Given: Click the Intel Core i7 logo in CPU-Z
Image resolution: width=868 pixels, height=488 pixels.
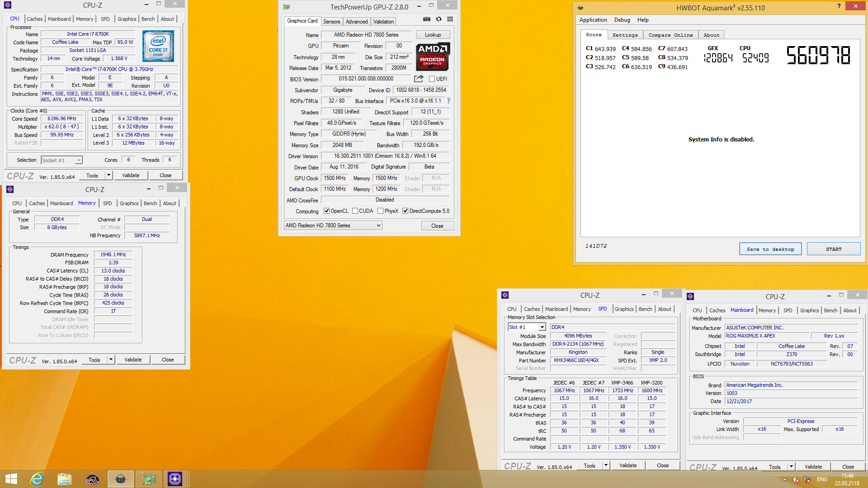Looking at the screenshot, I should [x=158, y=46].
